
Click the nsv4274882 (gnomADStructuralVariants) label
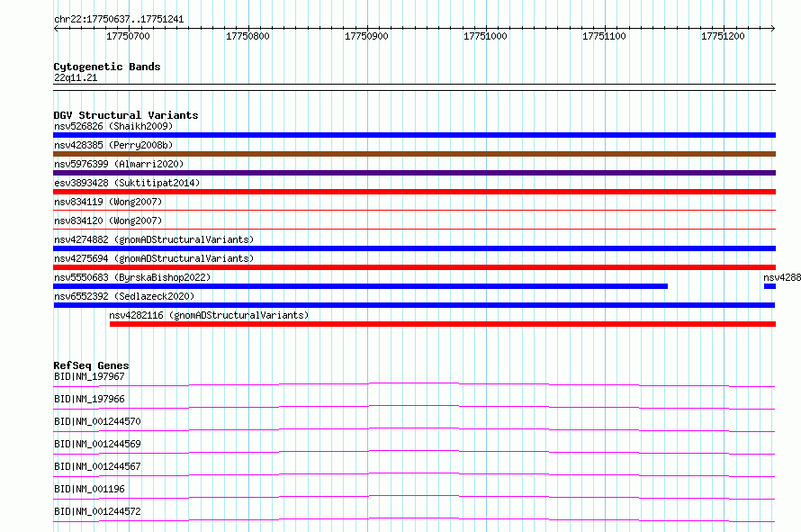154,239
